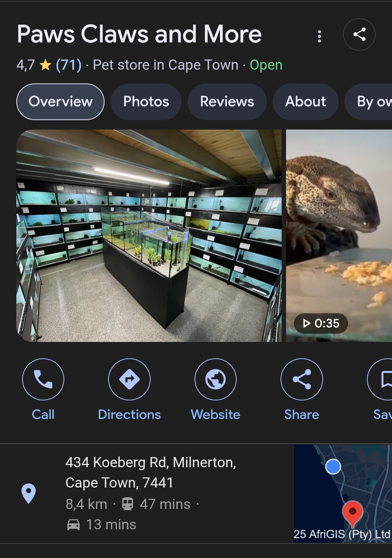
Task: Open the (71) reviews count link
Action: click(x=69, y=65)
